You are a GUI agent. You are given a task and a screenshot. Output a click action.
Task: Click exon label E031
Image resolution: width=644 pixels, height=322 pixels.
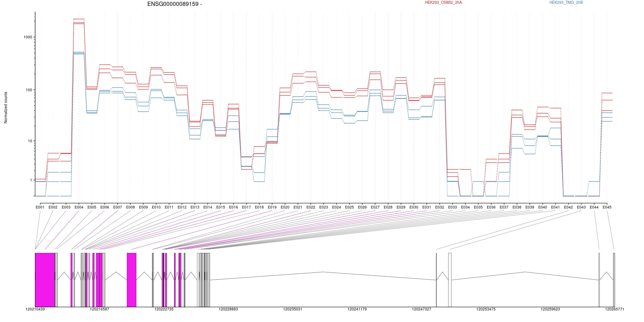coord(427,207)
